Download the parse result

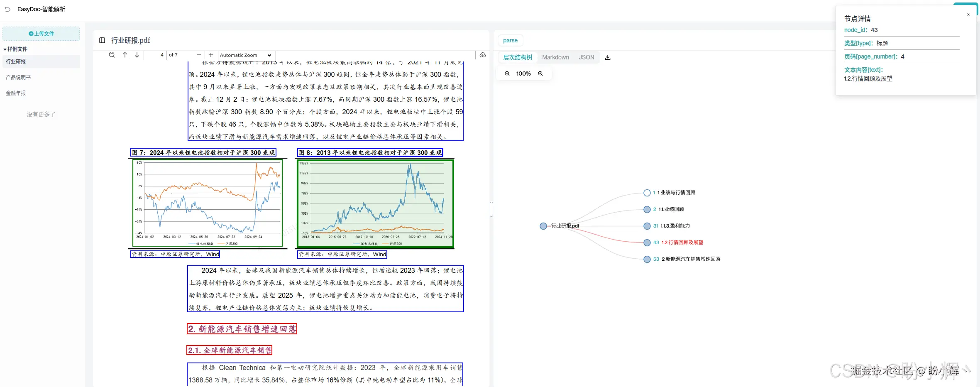[x=608, y=57]
